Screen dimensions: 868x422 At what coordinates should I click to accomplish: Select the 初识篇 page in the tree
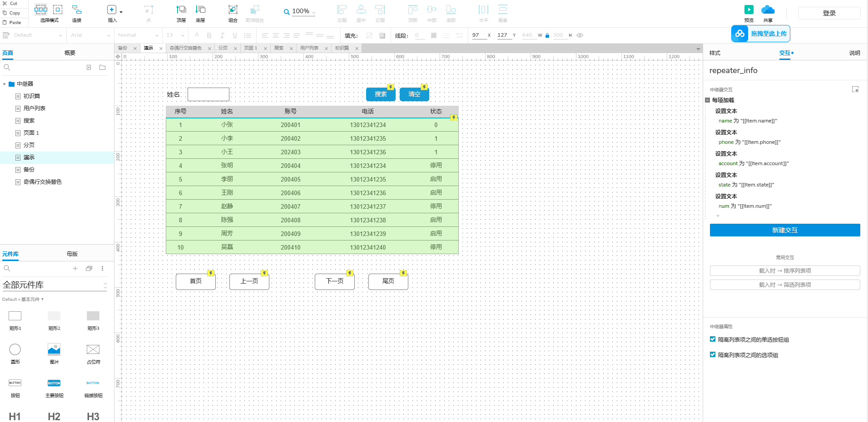coord(32,96)
